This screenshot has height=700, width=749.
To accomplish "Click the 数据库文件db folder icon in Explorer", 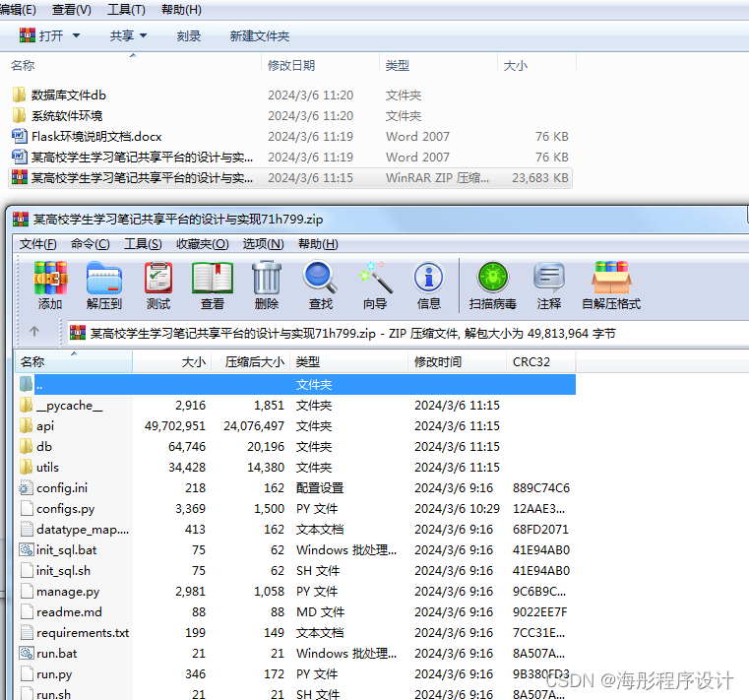I will [19, 95].
